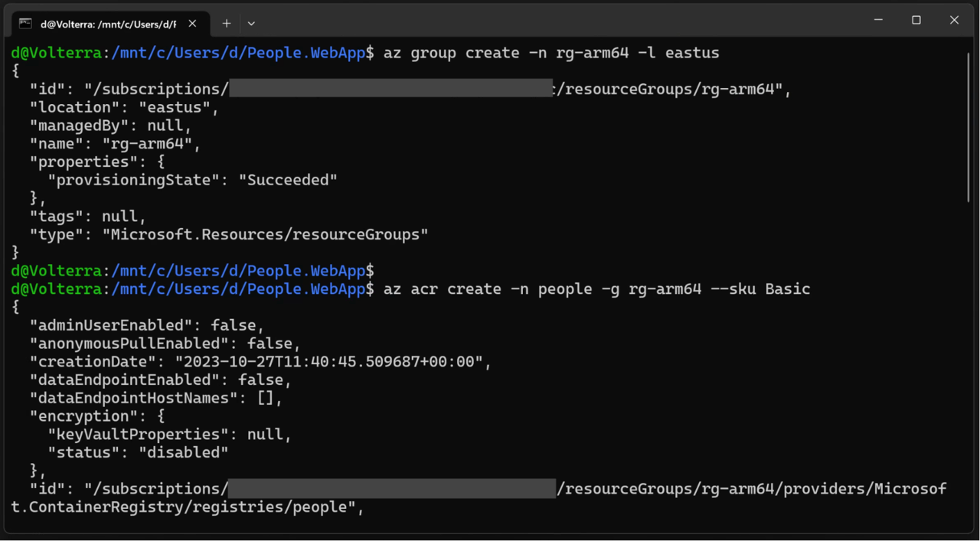
Task: Click the adminUserEnabled false value
Action: coord(234,324)
